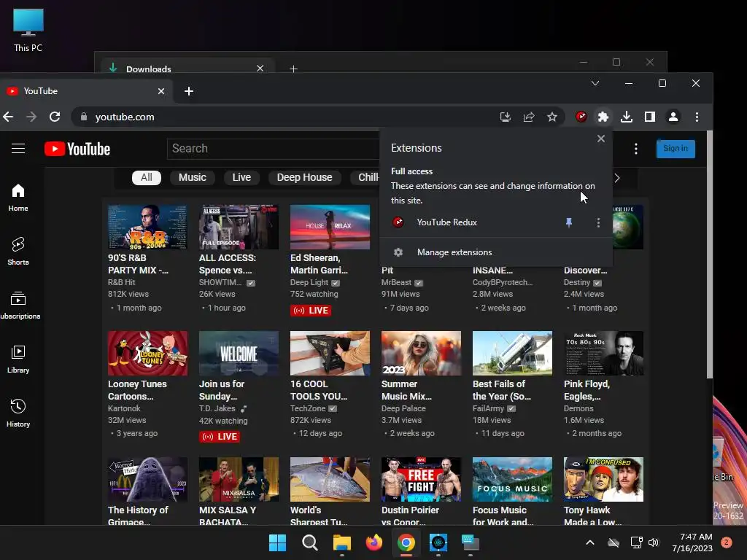The image size is (747, 560).
Task: Click the Chrome forward arrow button
Action: [x=31, y=117]
